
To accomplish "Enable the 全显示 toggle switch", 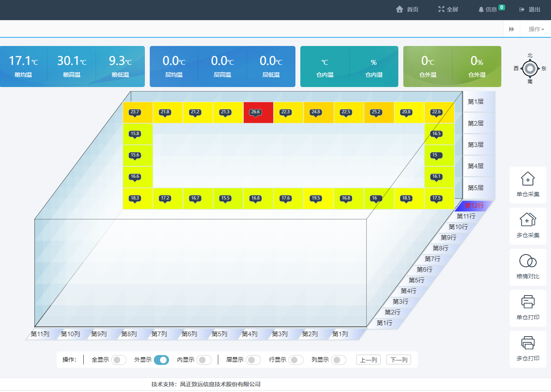I will pos(119,360).
